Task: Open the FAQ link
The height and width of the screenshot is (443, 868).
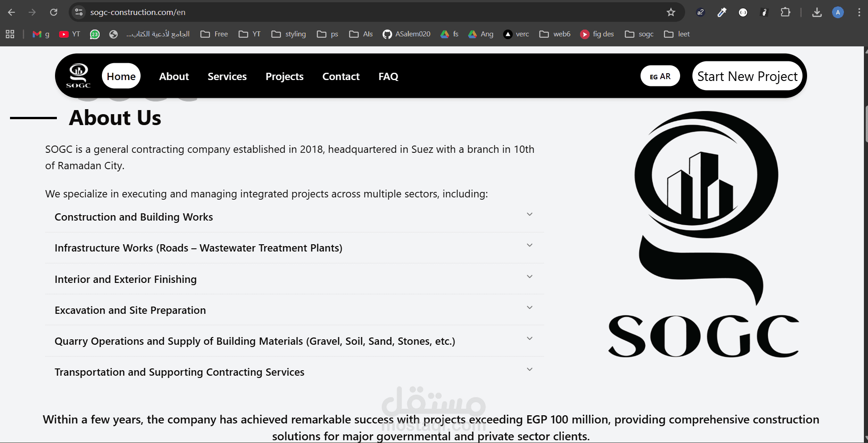Action: click(x=388, y=76)
